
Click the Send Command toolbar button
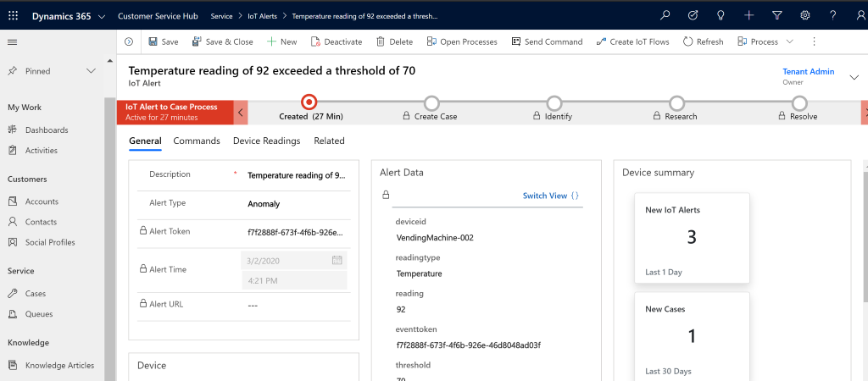(x=547, y=41)
